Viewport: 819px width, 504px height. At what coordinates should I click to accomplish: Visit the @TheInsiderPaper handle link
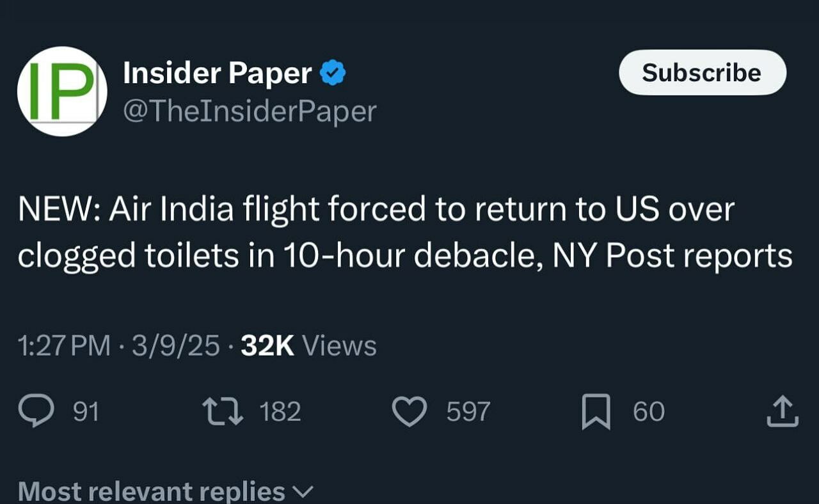click(x=250, y=111)
